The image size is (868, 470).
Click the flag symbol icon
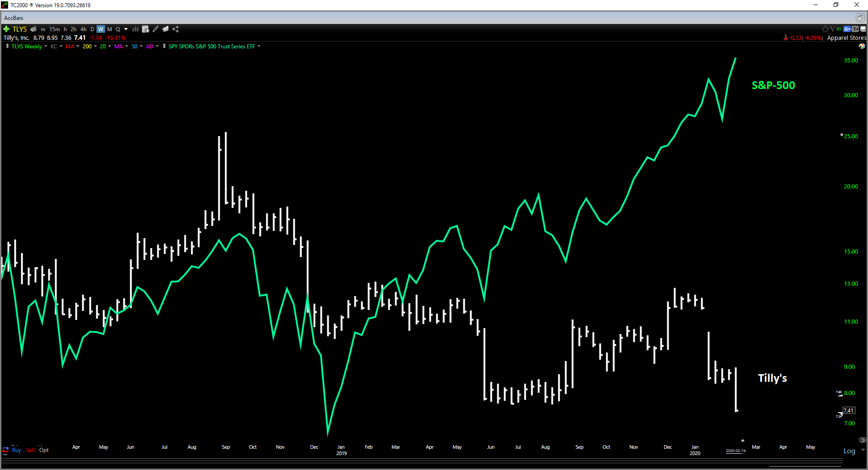(x=832, y=29)
